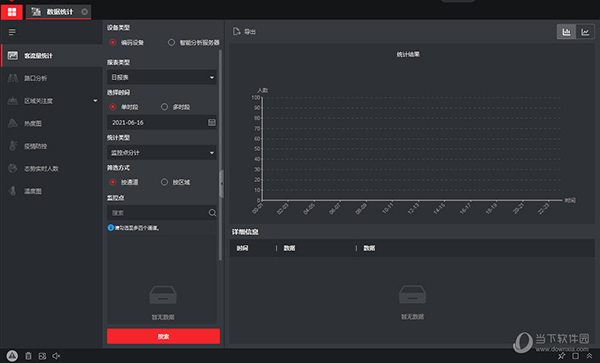The image size is (600, 363).
Task: Switch chart to bar chart view
Action: point(566,32)
